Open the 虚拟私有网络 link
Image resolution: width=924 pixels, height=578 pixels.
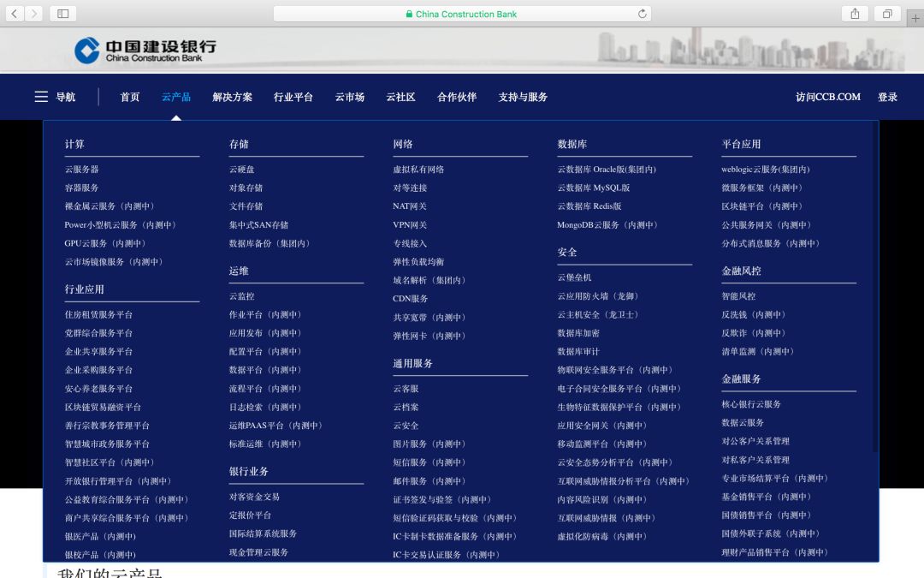point(418,170)
